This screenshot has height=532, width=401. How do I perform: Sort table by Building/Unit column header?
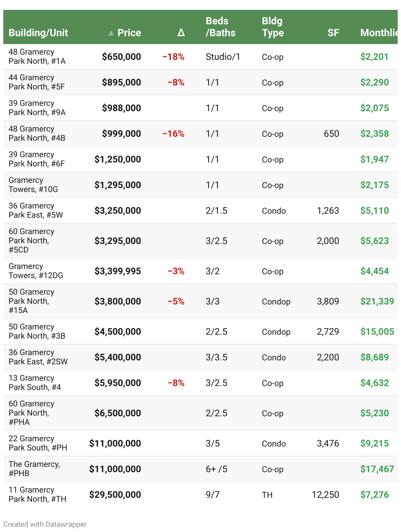38,33
